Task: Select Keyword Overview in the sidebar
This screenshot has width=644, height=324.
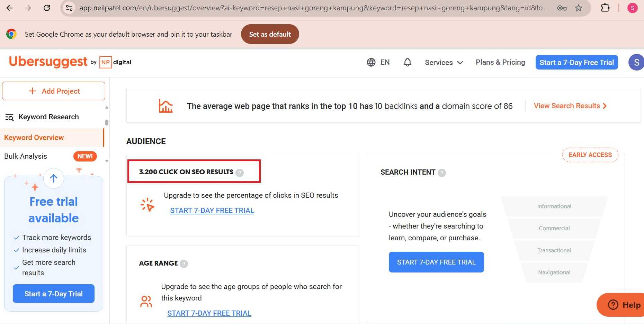Action: pos(34,138)
